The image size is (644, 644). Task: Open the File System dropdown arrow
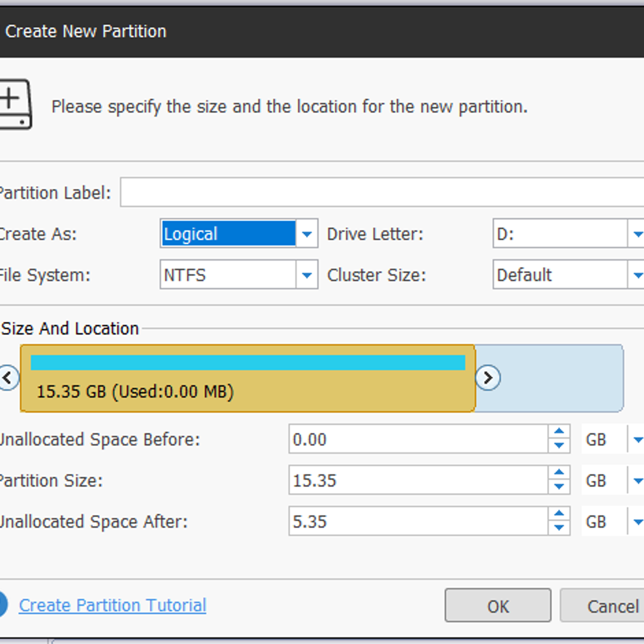[x=307, y=275]
